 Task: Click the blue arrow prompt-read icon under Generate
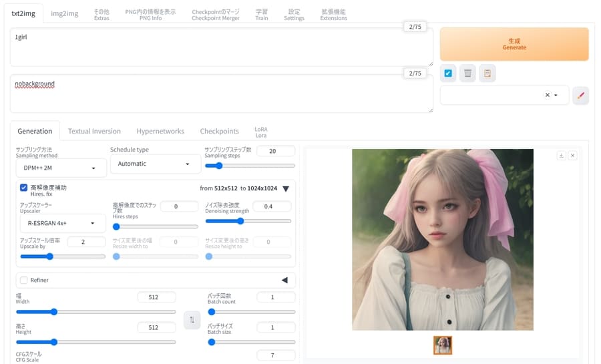pos(447,73)
